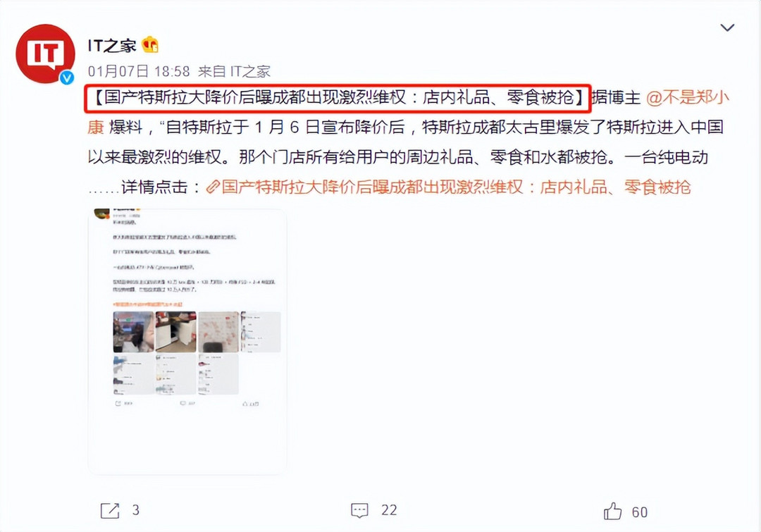Image resolution: width=761 pixels, height=532 pixels.
Task: Open the attached screenshot image
Action: [x=187, y=341]
